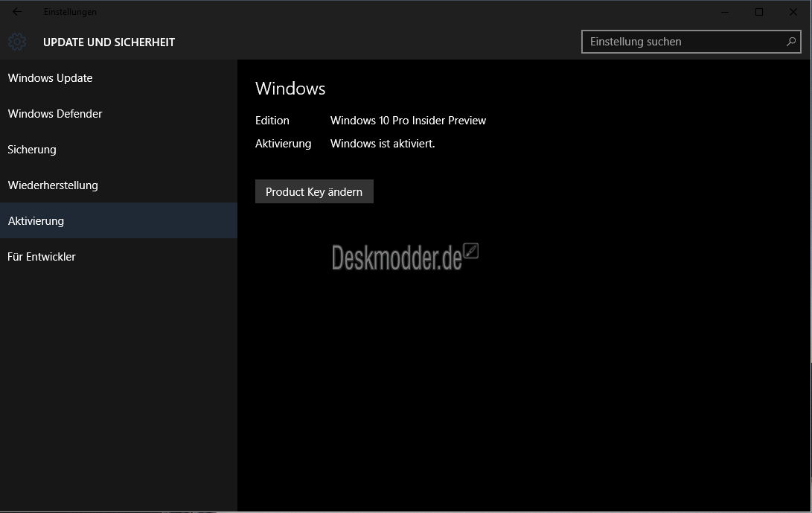Minimize the Einstellungen window
Image resolution: width=812 pixels, height=513 pixels.
point(725,12)
